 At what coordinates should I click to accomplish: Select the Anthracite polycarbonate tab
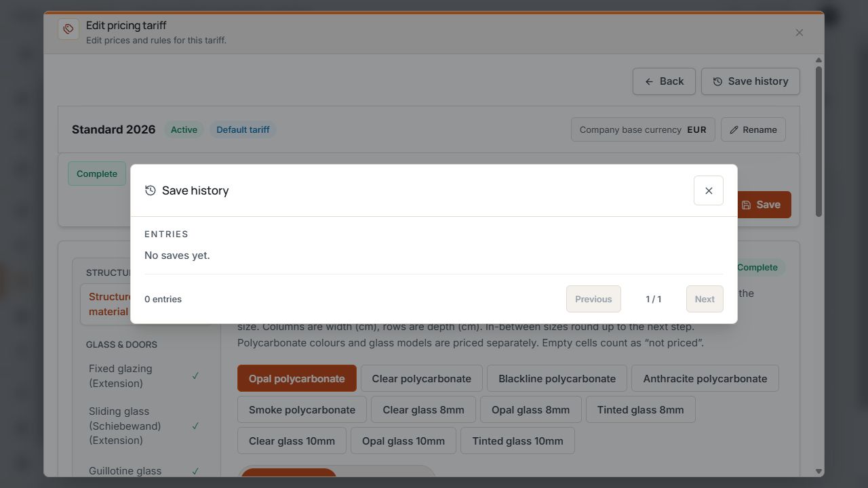[705, 378]
